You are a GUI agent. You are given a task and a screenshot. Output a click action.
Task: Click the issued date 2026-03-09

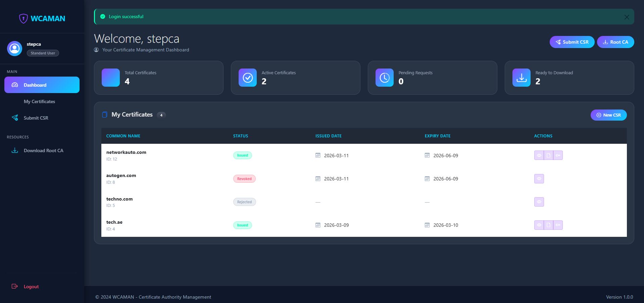[x=336, y=225]
